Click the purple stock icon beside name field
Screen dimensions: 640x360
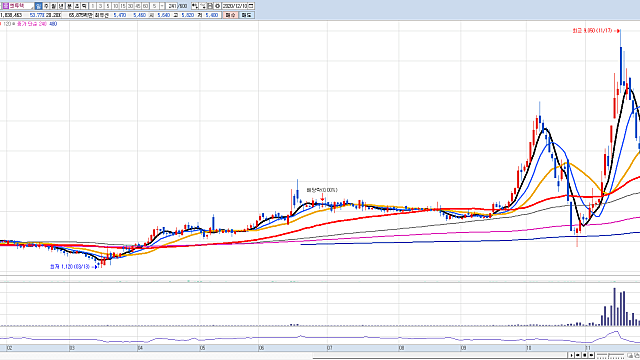[6, 6]
